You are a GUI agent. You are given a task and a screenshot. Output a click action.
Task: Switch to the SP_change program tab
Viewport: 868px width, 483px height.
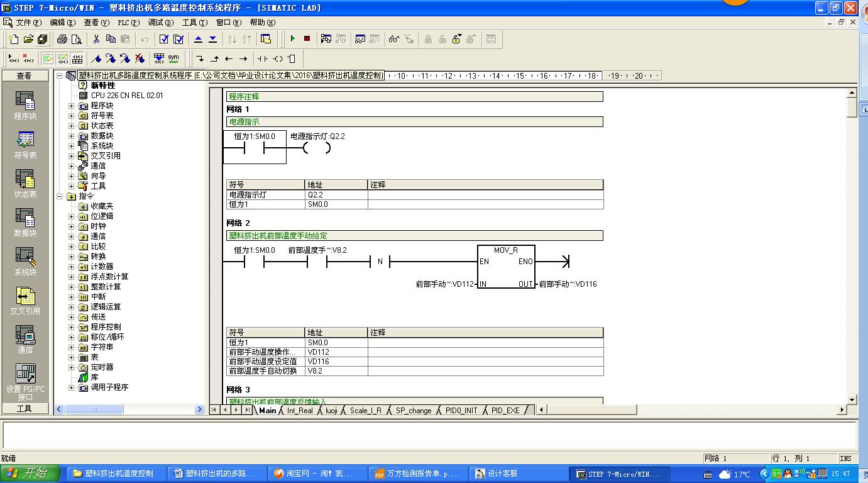pos(413,411)
